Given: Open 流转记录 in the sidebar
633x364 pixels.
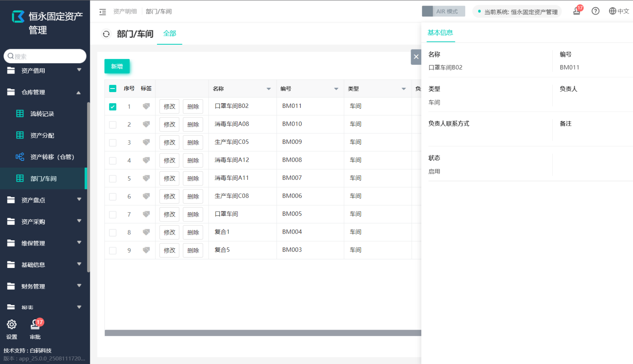Looking at the screenshot, I should (42, 114).
